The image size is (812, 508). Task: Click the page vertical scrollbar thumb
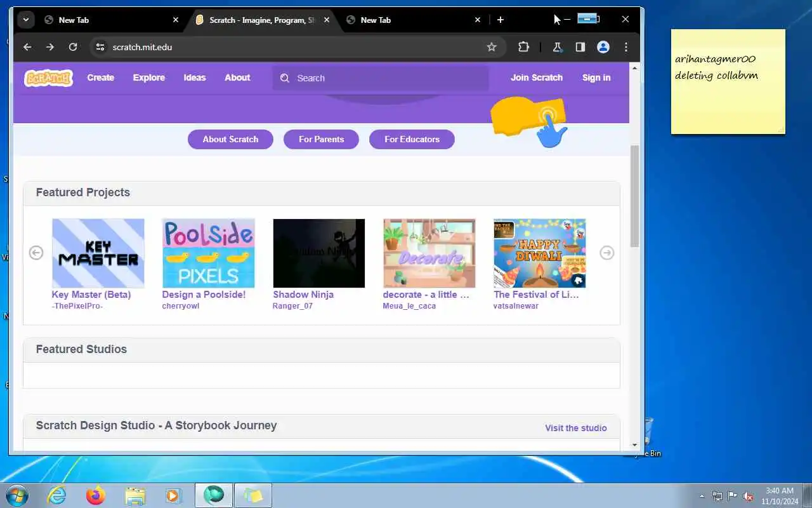[x=635, y=197]
